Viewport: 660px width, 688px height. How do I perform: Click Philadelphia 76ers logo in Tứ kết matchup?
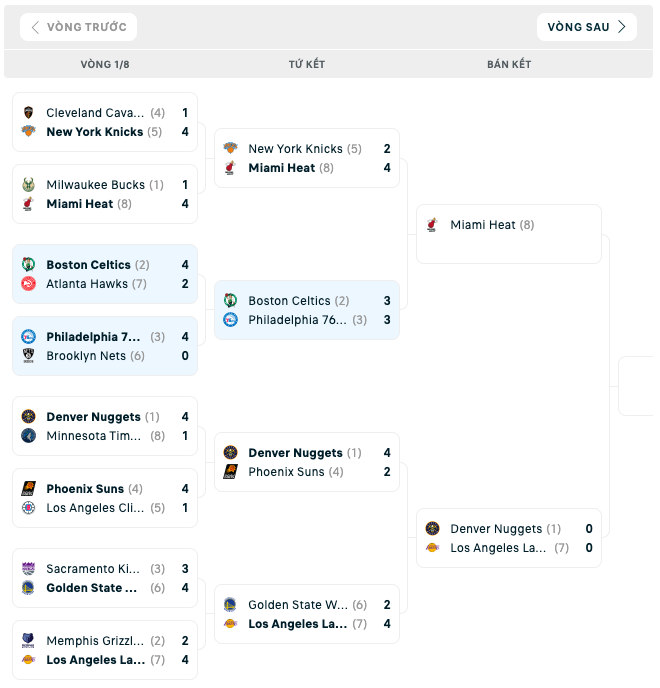pyautogui.click(x=230, y=320)
